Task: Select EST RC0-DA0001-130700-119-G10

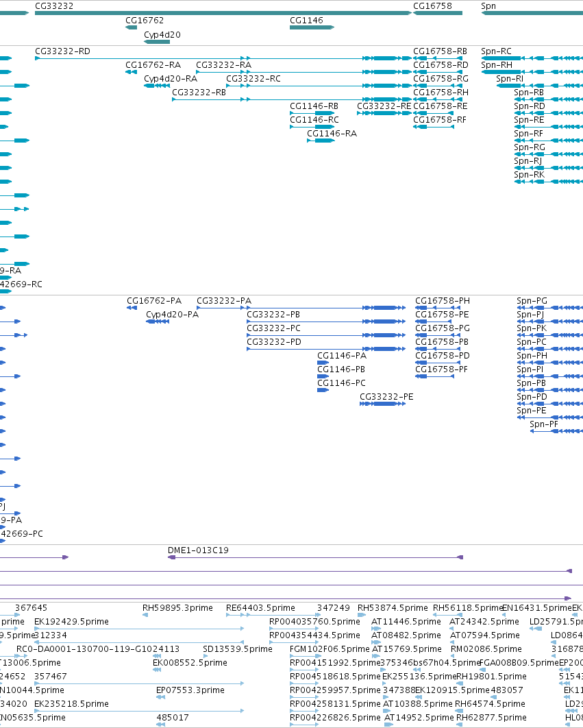Action: 82,649
